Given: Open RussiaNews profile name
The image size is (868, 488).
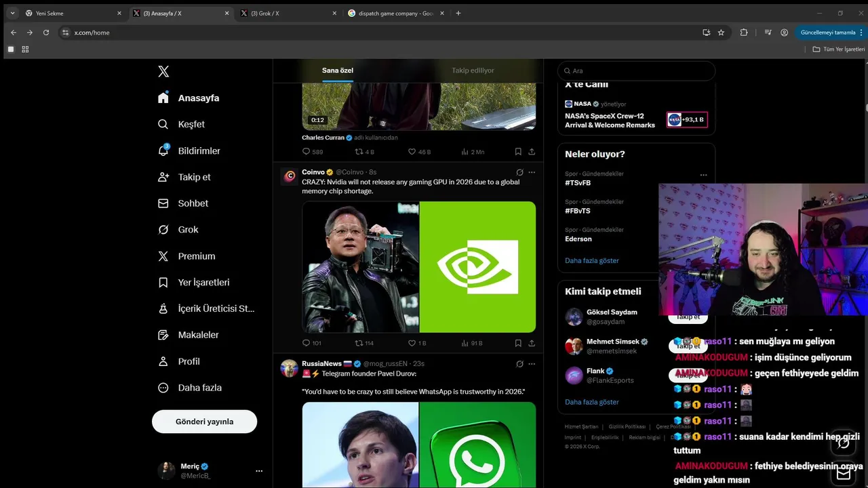Looking at the screenshot, I should coord(321,364).
